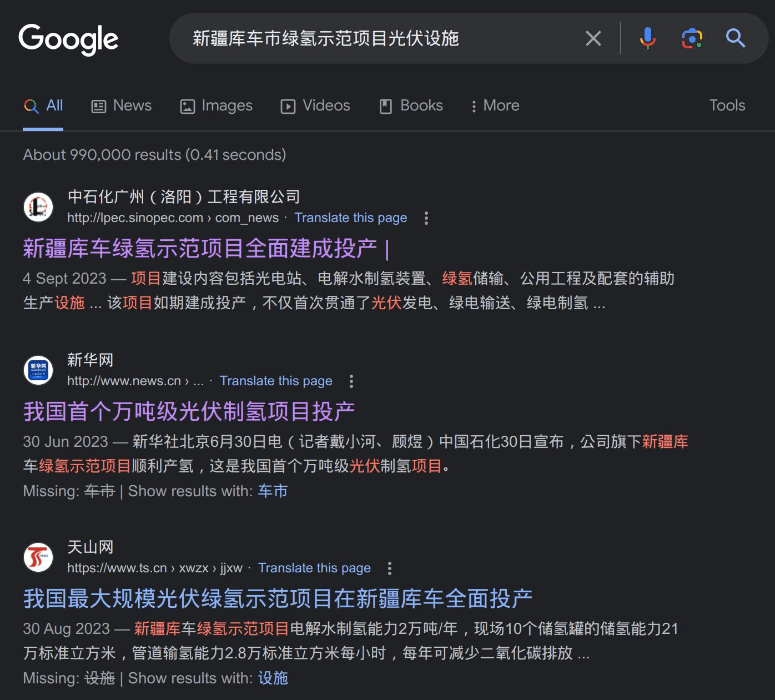Click the 新华网 site name text
The height and width of the screenshot is (700, 775).
point(90,360)
